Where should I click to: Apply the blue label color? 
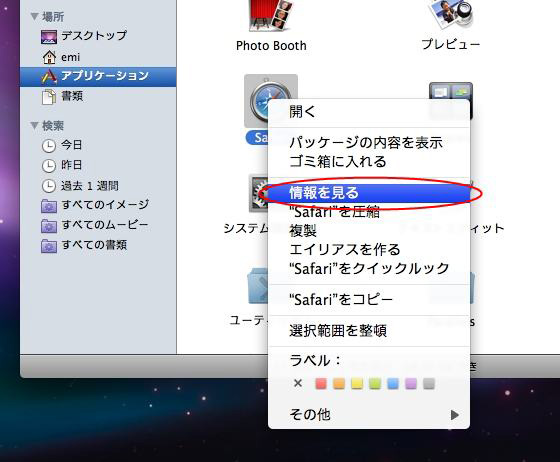393,384
